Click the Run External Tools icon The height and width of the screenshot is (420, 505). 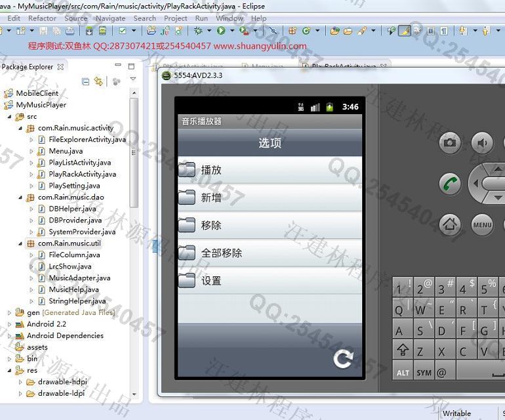coord(244,31)
